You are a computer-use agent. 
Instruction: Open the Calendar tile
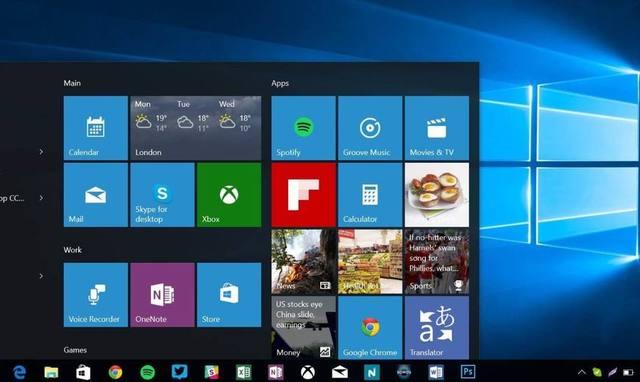coord(96,128)
